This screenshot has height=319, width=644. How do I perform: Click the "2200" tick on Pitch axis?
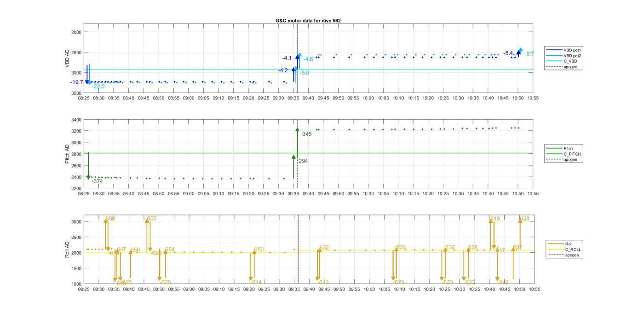coord(76,189)
